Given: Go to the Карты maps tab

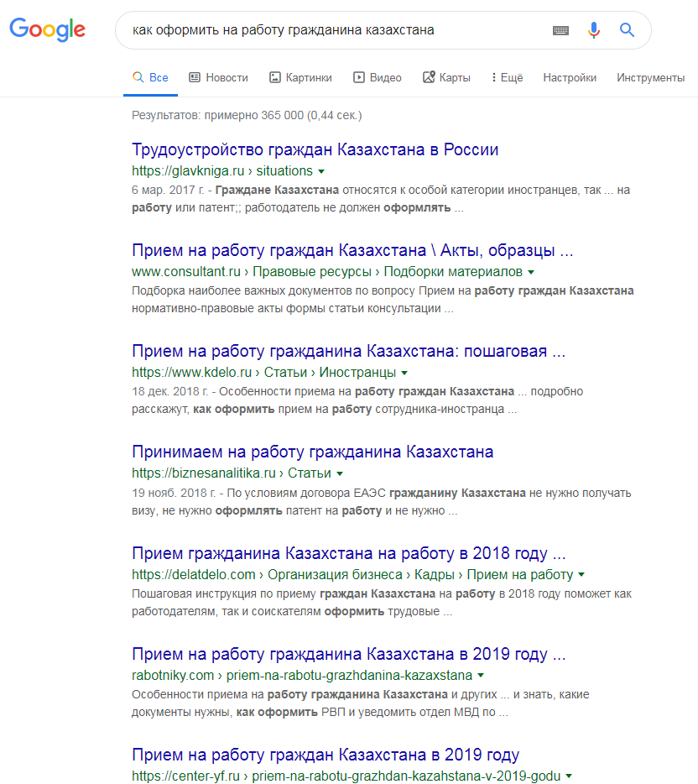Looking at the screenshot, I should [x=446, y=77].
